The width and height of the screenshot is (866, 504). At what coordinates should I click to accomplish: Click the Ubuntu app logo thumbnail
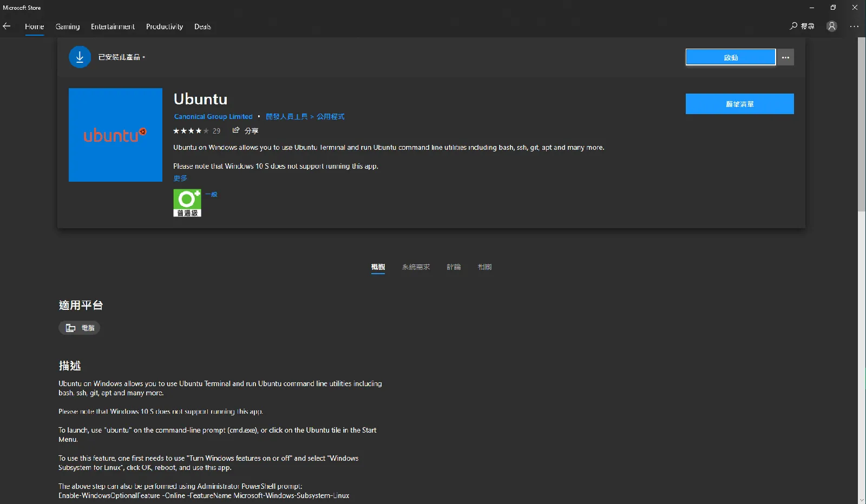click(x=115, y=135)
